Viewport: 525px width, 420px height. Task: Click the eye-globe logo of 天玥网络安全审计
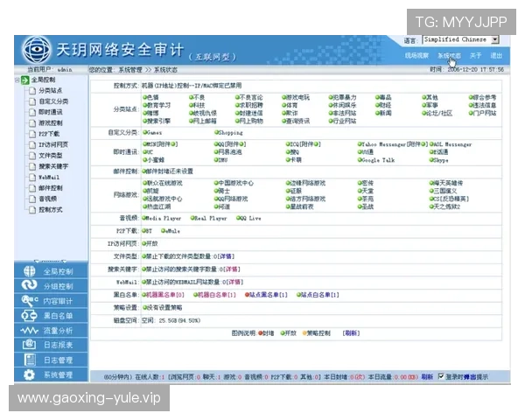coord(37,50)
